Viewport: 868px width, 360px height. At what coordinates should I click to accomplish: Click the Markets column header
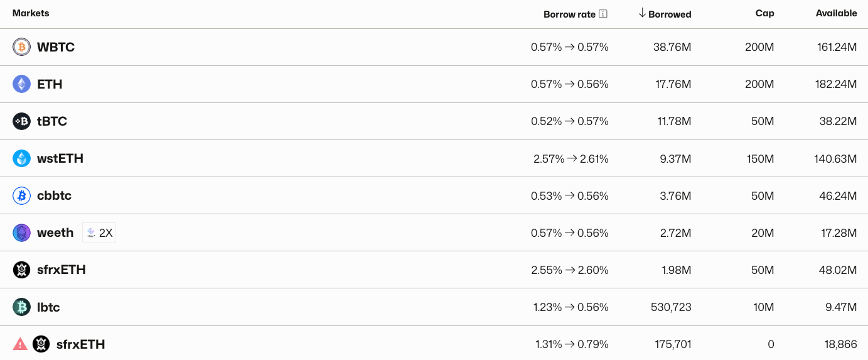[x=31, y=13]
